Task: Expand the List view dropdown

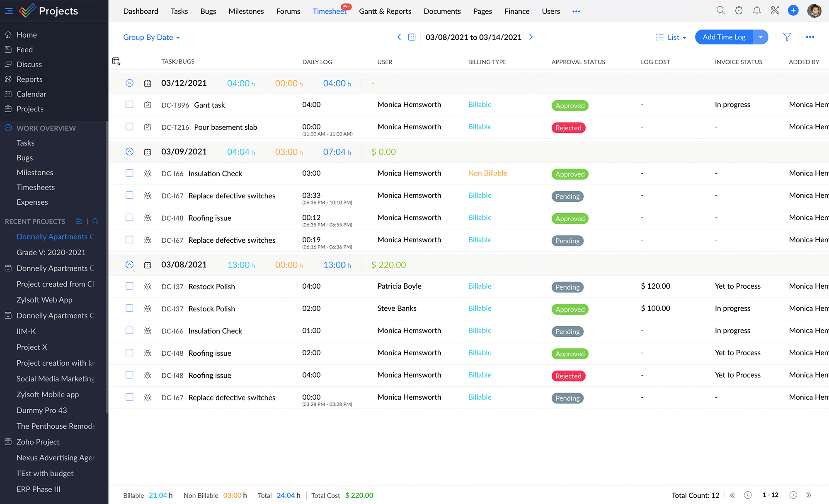Action: pyautogui.click(x=684, y=37)
